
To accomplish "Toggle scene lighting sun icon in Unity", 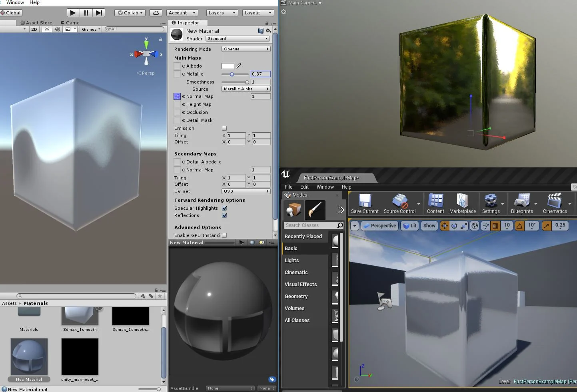I will pyautogui.click(x=47, y=29).
